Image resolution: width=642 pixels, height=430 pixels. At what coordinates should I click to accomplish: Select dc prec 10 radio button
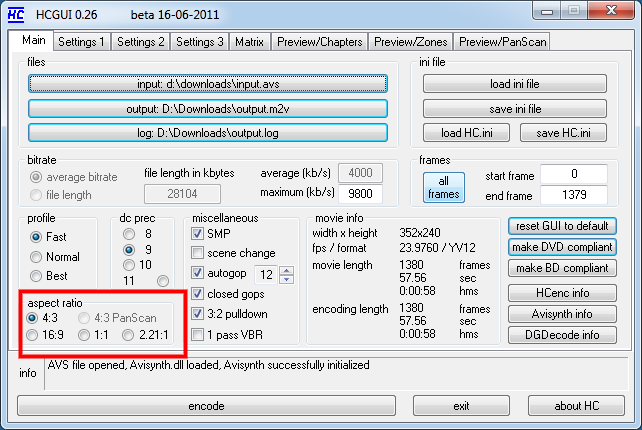[129, 265]
